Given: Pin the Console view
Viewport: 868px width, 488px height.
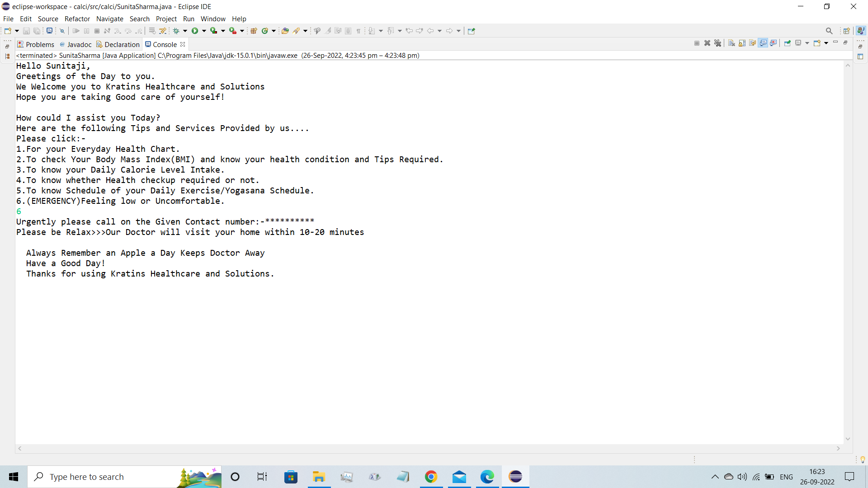Looking at the screenshot, I should (x=787, y=43).
